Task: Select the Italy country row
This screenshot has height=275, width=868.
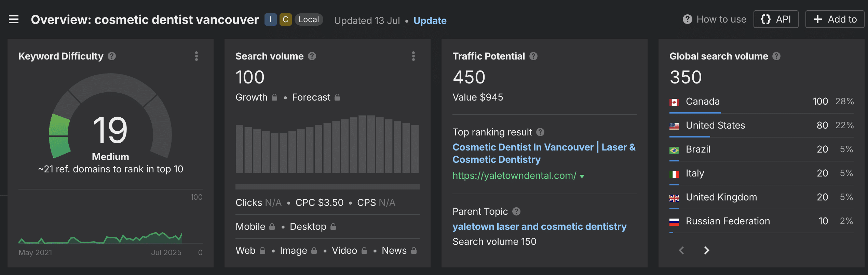Action: (761, 173)
